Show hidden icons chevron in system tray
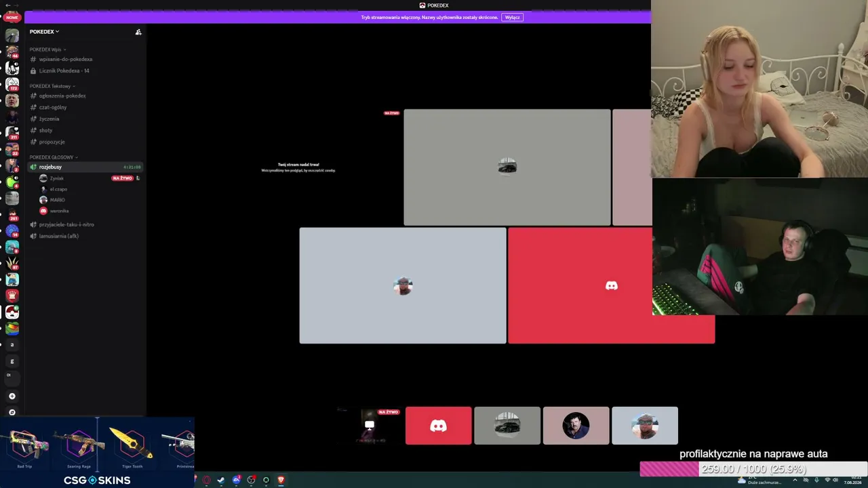Image resolution: width=868 pixels, height=488 pixels. 795,480
